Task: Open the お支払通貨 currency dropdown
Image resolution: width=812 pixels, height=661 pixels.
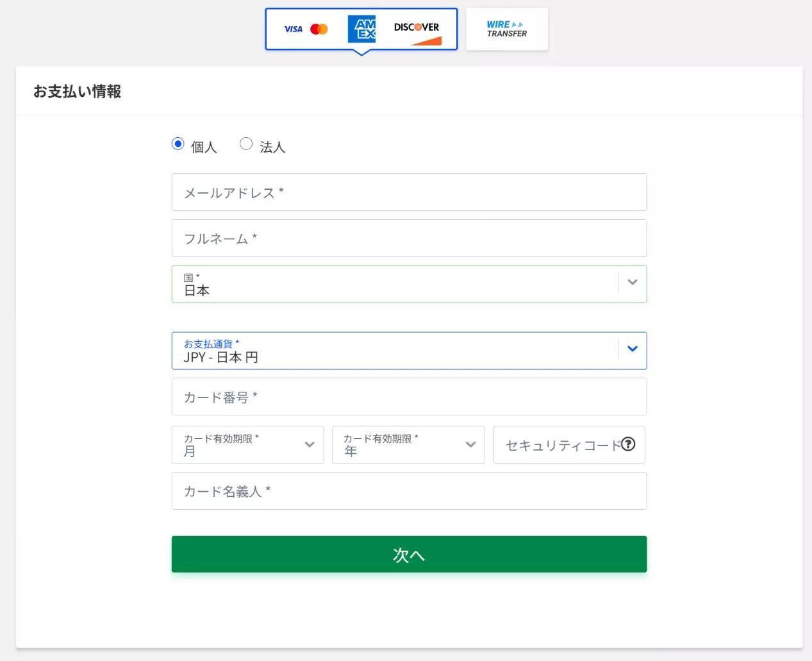Action: click(409, 351)
